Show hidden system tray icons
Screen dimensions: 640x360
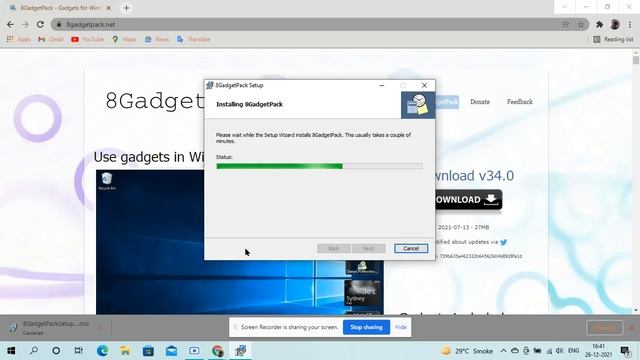point(503,351)
